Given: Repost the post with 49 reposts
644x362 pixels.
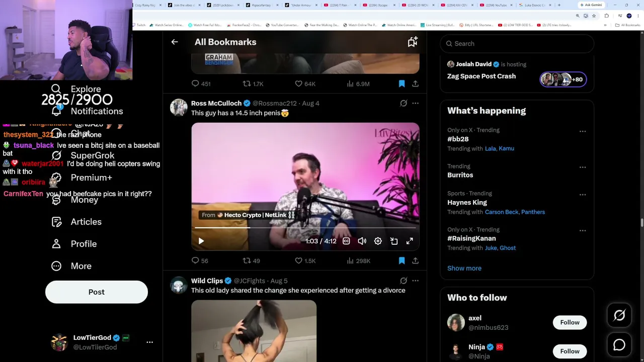Looking at the screenshot, I should [x=252, y=261].
